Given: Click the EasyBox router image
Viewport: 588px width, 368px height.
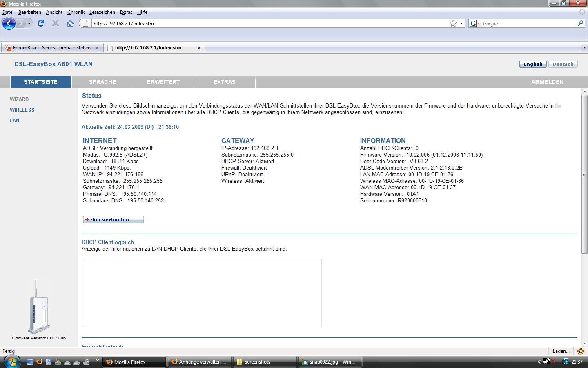Looking at the screenshot, I should (x=39, y=307).
